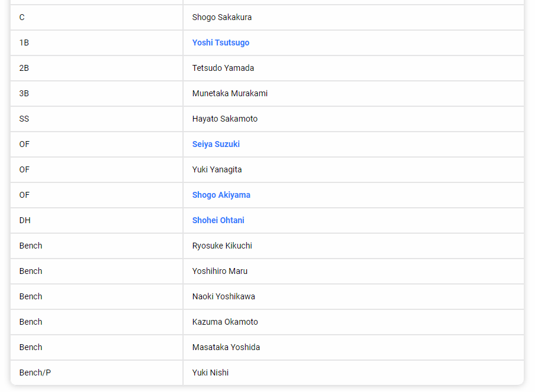Click the 3B position cell
This screenshot has width=535, height=392.
tap(24, 93)
